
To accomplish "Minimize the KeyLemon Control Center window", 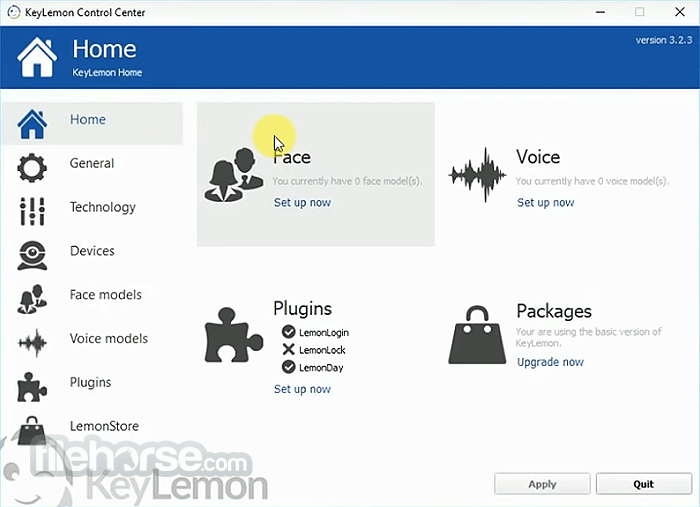I will pyautogui.click(x=600, y=12).
